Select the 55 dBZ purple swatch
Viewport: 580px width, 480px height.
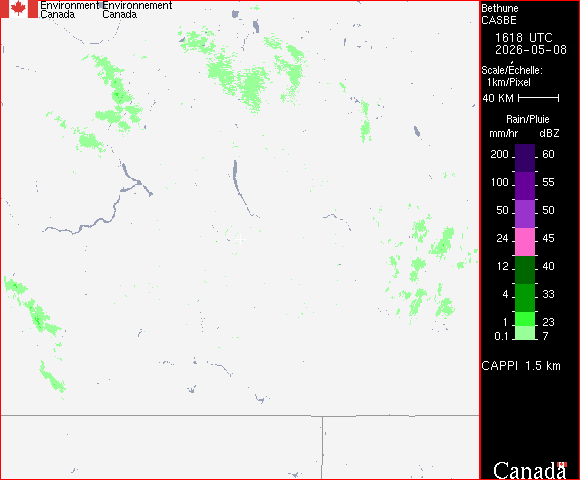click(x=525, y=186)
